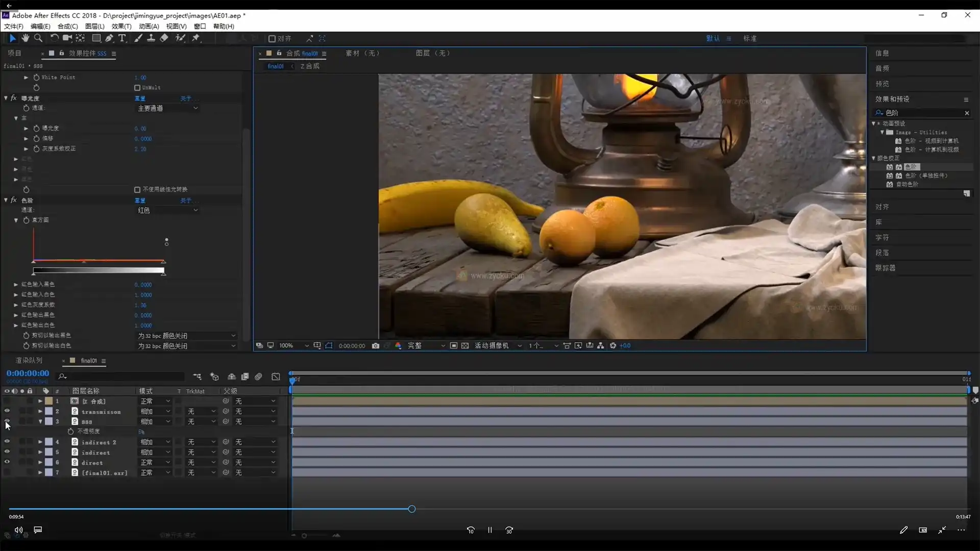
Task: Select the Horizontal Type tool
Action: coord(122,38)
